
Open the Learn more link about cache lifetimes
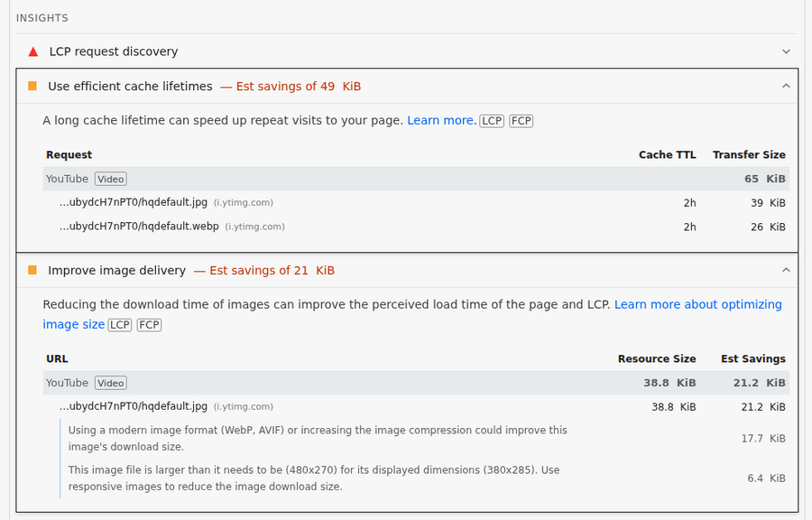pyautogui.click(x=440, y=120)
